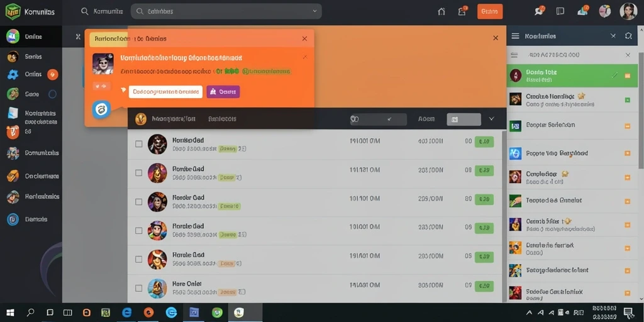Click the book panel icon in top bar
The image size is (644, 322).
pos(560,11)
